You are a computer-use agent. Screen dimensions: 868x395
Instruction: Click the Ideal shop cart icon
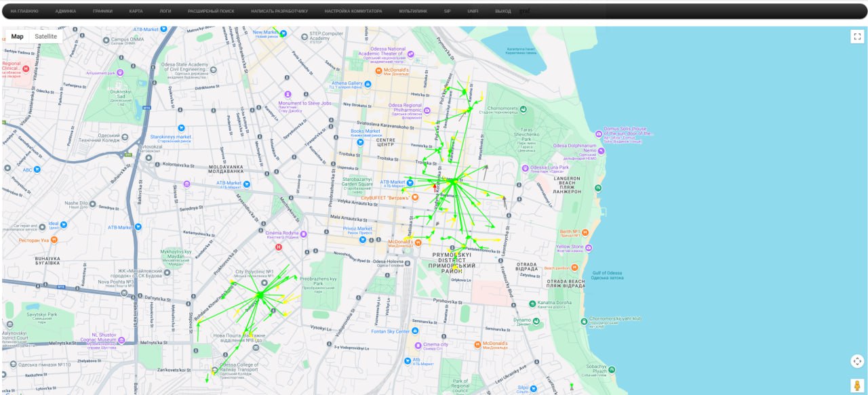tap(64, 224)
